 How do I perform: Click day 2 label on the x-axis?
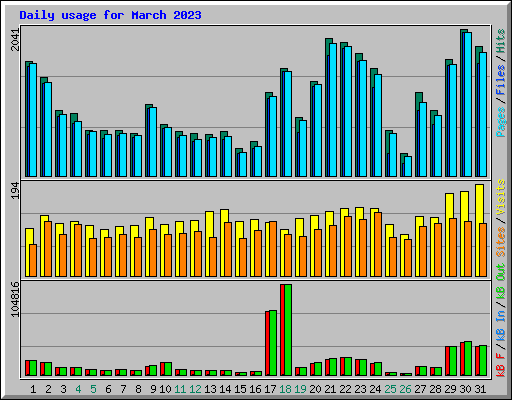tap(48, 389)
